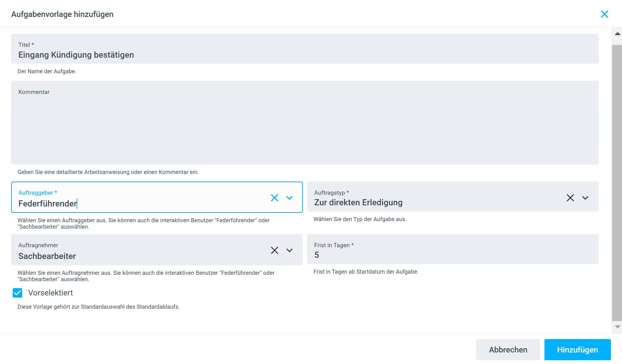Click the Sachbearbeiter value in Auftragnehmer
The image size is (622, 364).
tap(47, 256)
